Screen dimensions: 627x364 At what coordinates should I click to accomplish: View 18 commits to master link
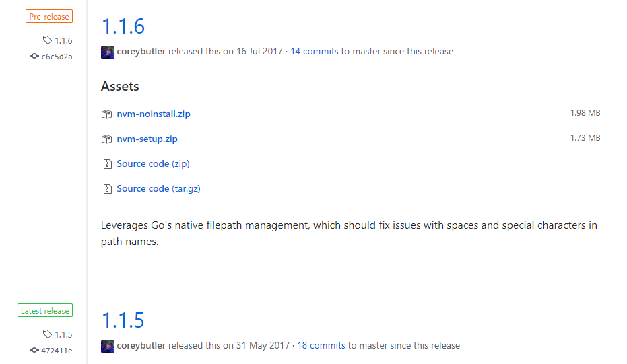[x=321, y=346]
